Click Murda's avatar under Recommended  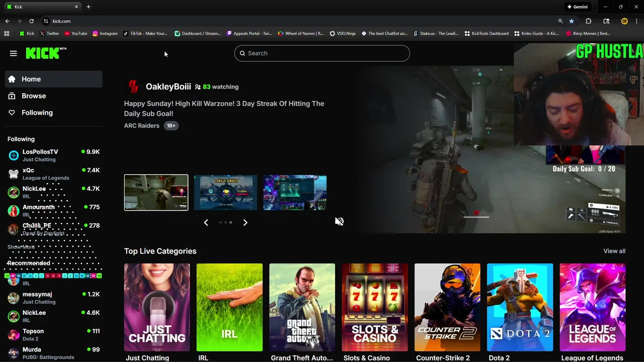tap(14, 353)
